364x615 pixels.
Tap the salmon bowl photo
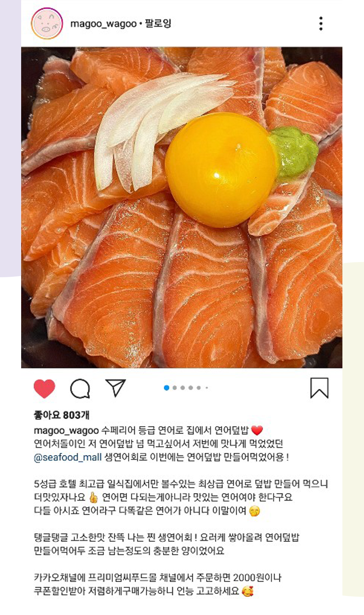[182, 207]
